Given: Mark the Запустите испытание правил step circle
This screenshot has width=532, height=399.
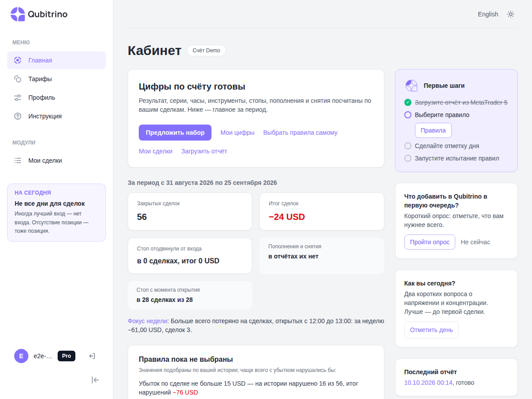Looking at the screenshot, I should pyautogui.click(x=408, y=158).
